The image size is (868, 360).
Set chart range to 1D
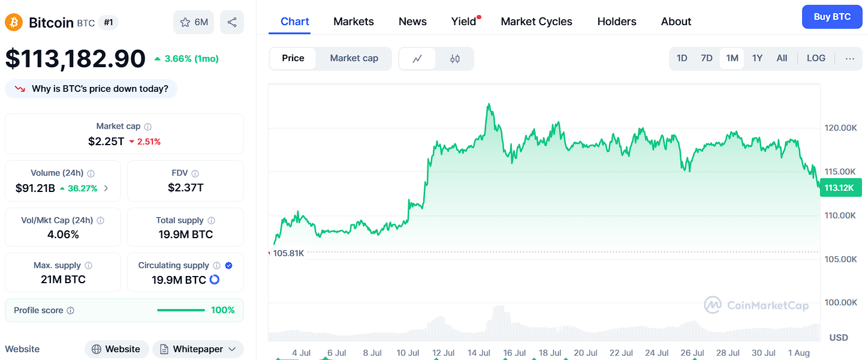(682, 58)
